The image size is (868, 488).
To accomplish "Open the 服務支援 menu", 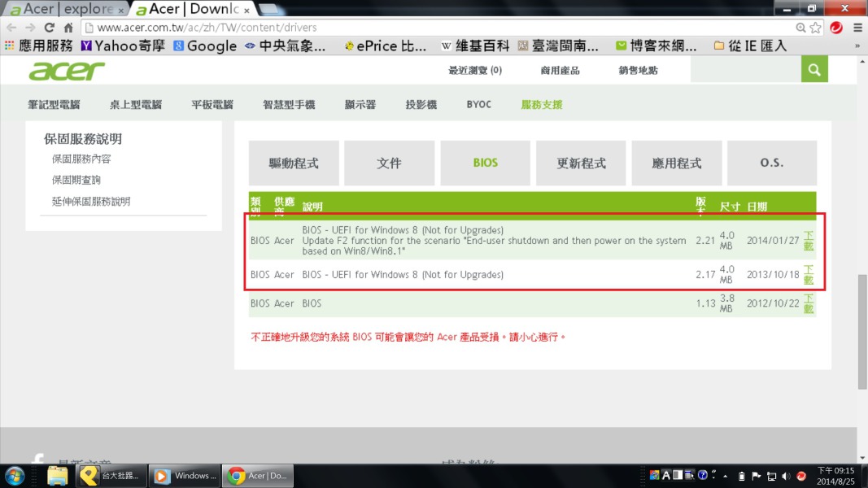I will tap(542, 105).
